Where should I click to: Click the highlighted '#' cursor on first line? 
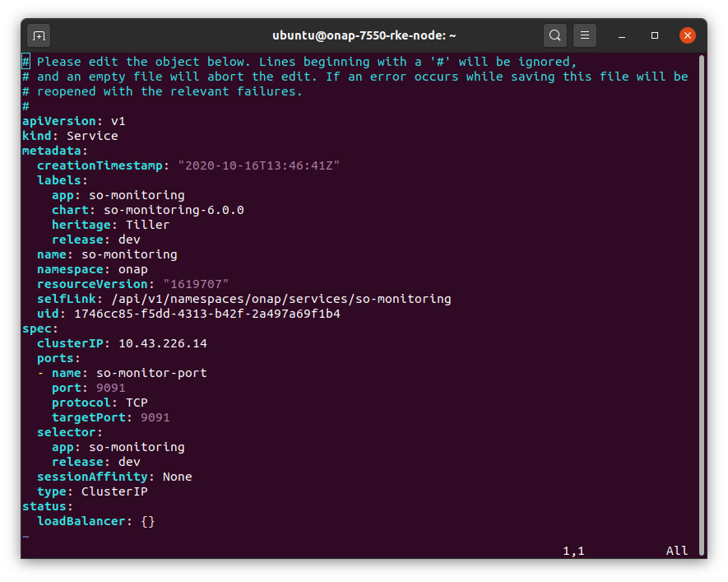pyautogui.click(x=26, y=62)
